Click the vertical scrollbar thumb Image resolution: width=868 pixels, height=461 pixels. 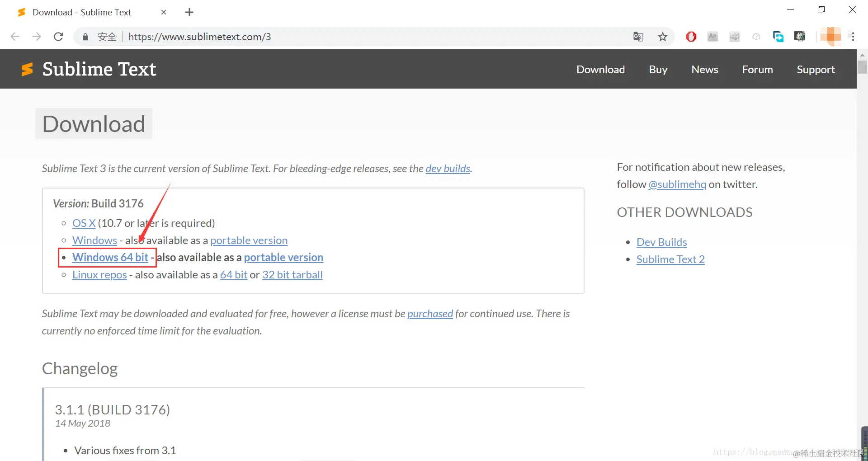[x=862, y=67]
